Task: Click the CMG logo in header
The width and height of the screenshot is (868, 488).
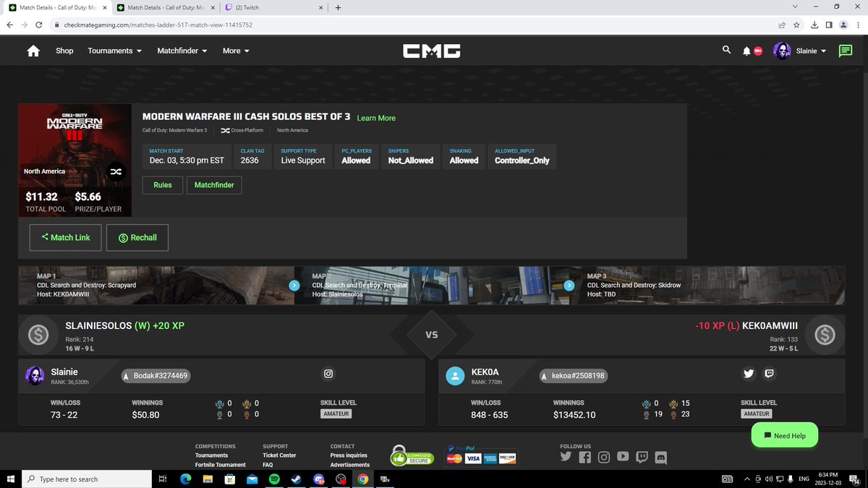Action: pyautogui.click(x=433, y=51)
